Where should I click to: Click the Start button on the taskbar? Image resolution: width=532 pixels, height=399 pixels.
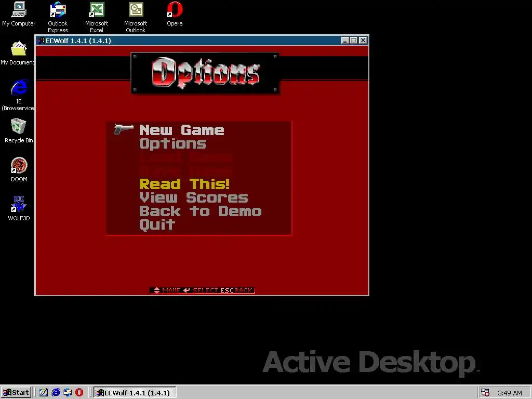point(16,393)
